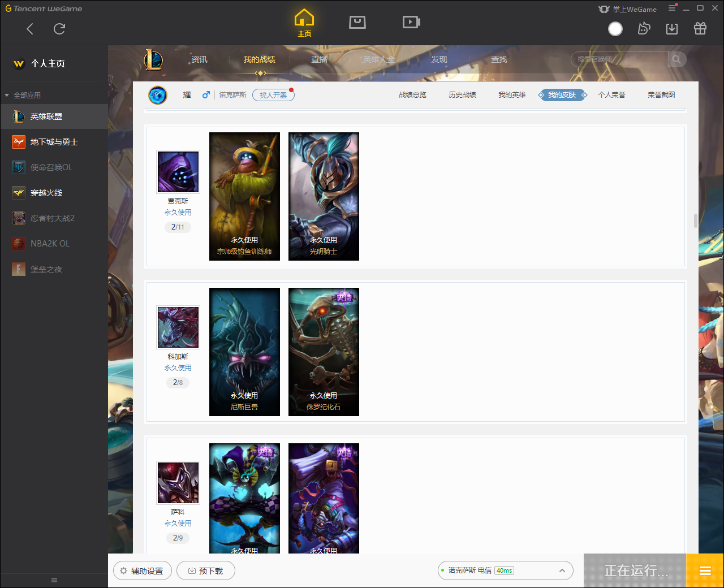Viewport: 724px width, 588px height.
Task: Click the search magnifier button
Action: pyautogui.click(x=676, y=59)
